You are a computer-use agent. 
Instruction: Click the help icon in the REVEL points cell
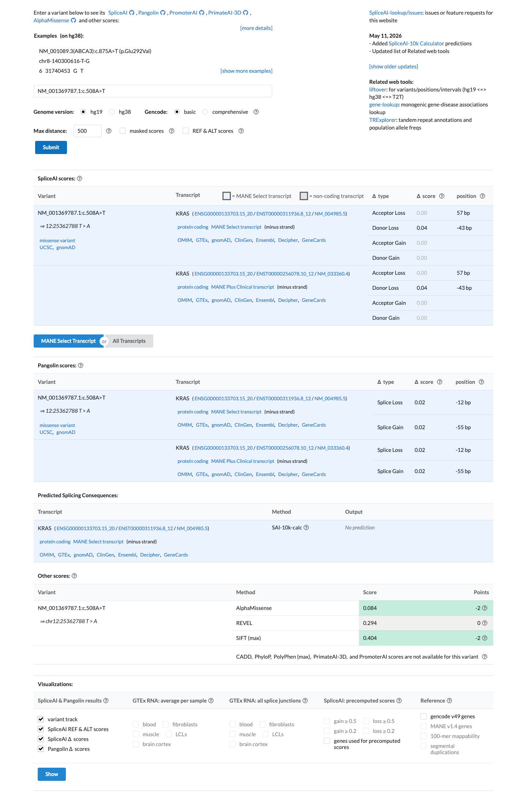tap(484, 623)
